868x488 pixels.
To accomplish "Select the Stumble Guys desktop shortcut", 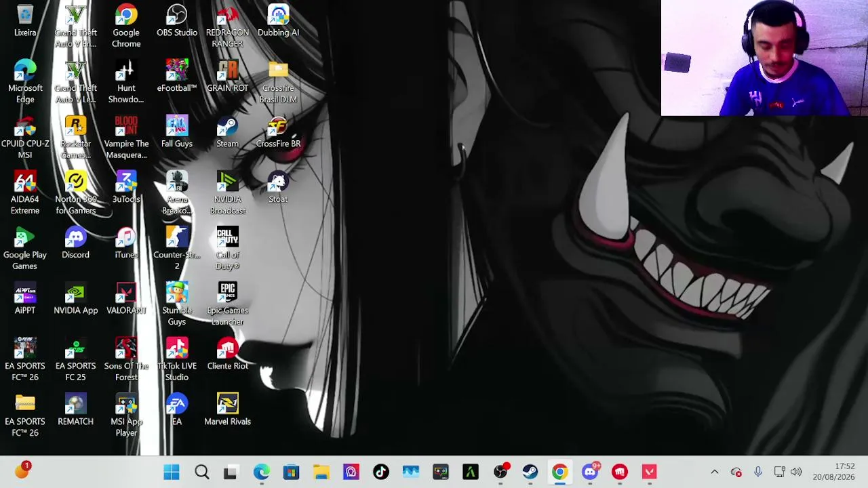I will (177, 304).
